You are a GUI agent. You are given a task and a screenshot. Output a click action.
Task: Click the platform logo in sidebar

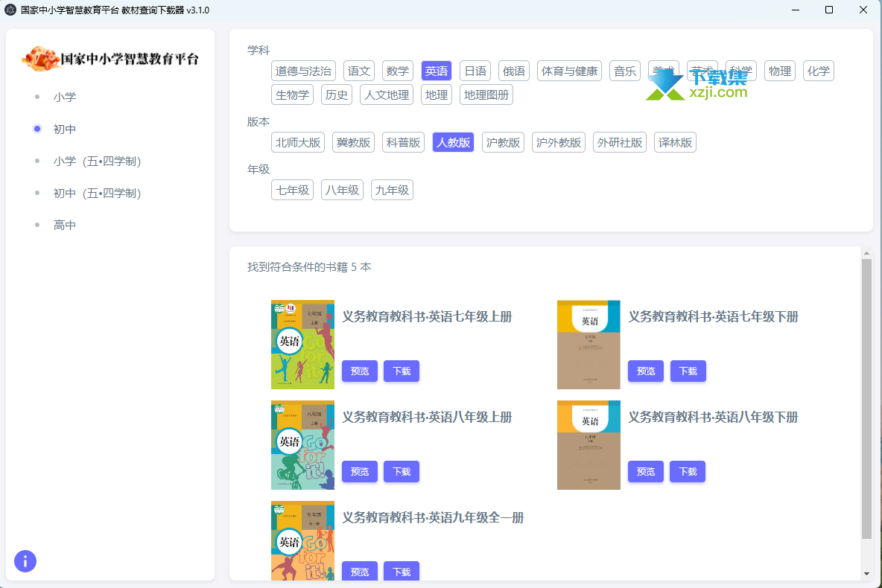110,58
